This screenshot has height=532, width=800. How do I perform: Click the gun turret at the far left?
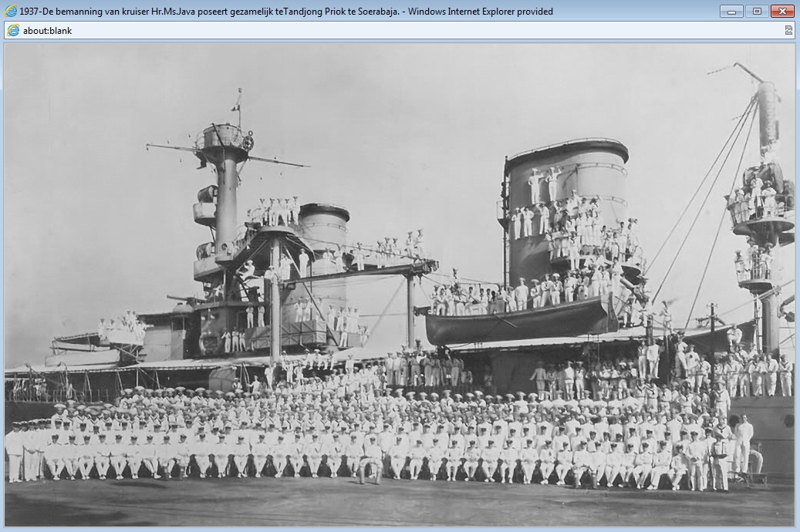coord(123,328)
